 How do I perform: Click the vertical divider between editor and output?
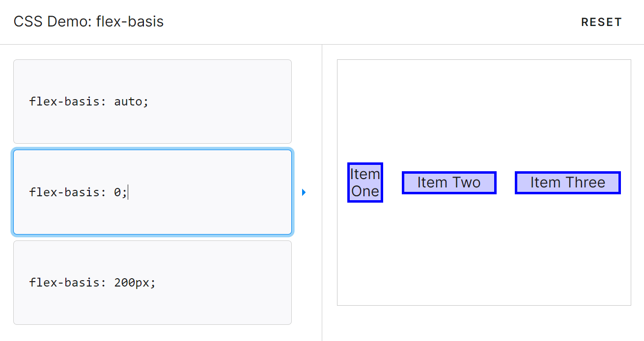pos(322,192)
